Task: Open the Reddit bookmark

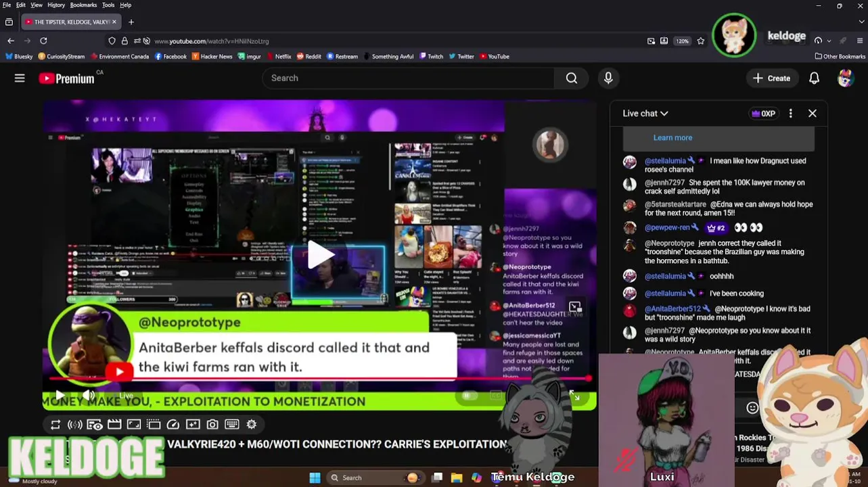Action: coord(309,57)
